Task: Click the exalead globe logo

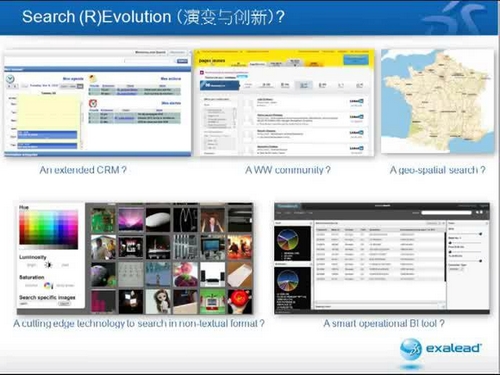Action: tap(411, 349)
